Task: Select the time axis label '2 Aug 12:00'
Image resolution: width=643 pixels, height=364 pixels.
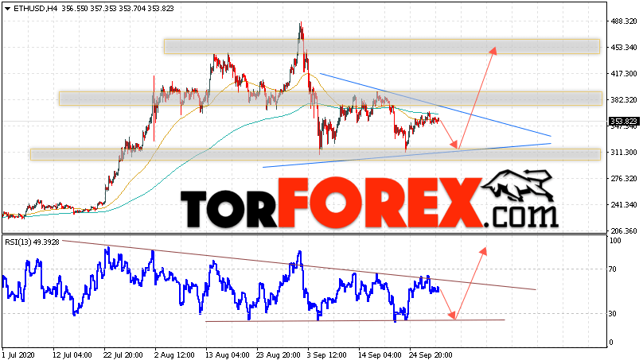Action: pyautogui.click(x=174, y=354)
